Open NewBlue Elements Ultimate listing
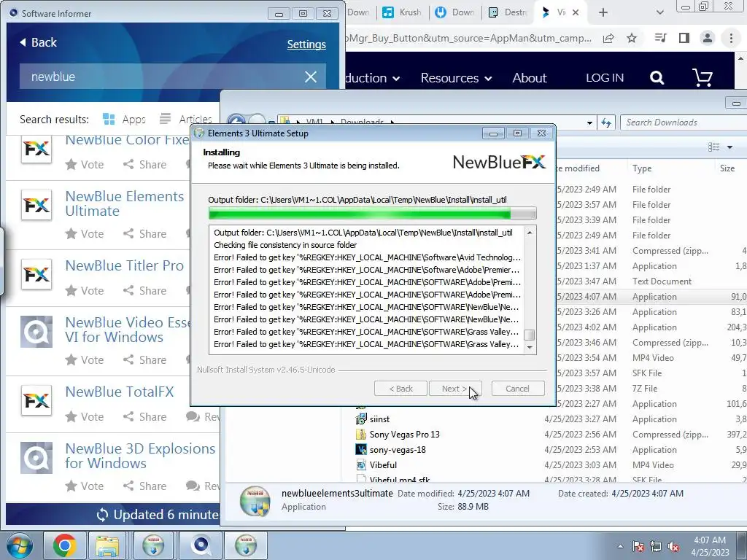The image size is (747, 560). coord(124,203)
